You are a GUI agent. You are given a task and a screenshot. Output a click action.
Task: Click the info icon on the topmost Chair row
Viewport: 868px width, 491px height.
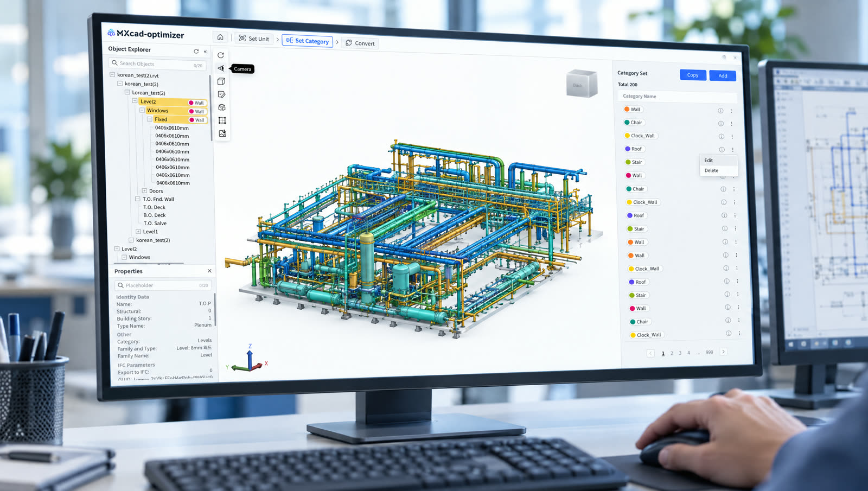721,124
